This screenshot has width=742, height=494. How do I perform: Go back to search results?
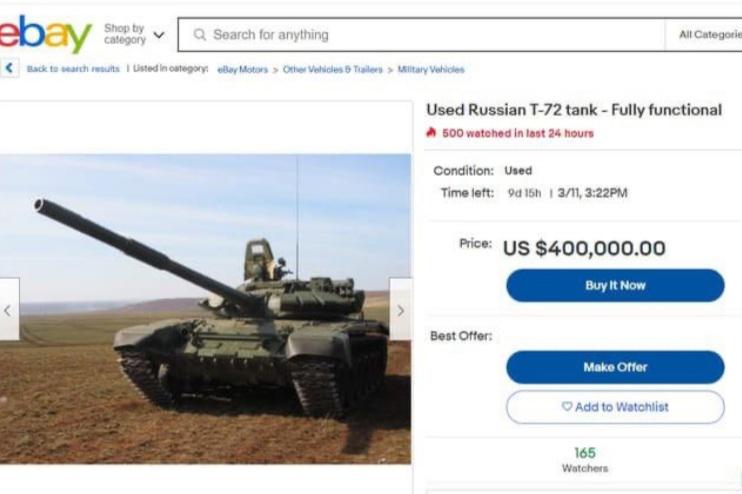73,69
